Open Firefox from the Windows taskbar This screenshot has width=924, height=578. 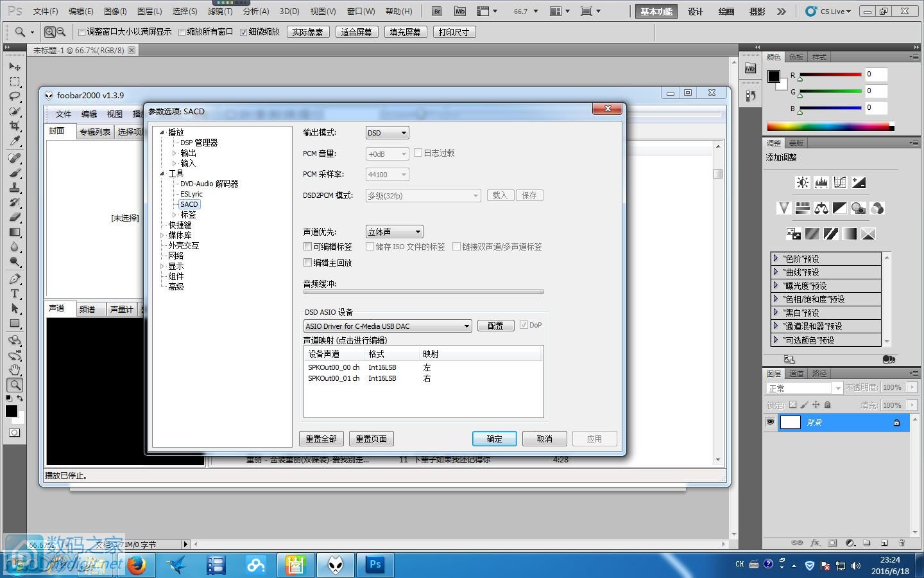[136, 565]
